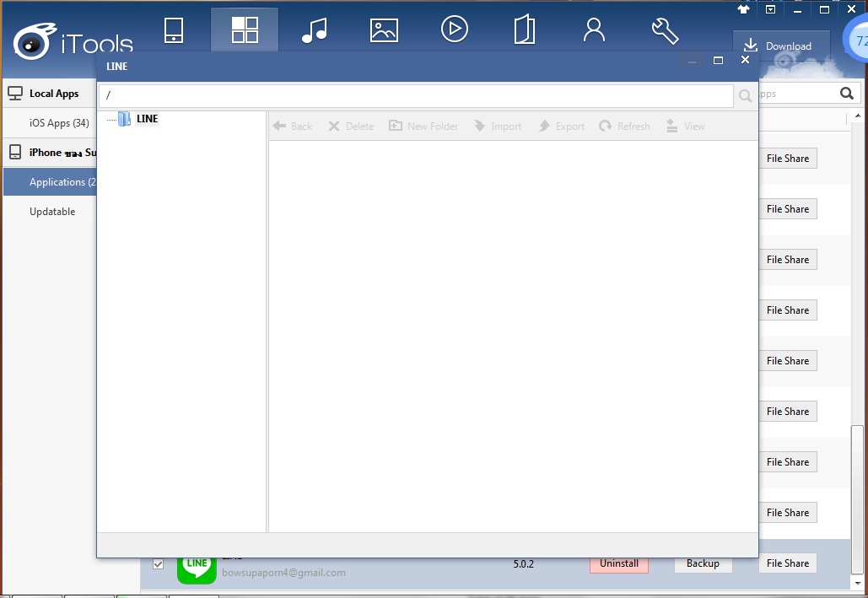Open the Books icon tab
This screenshot has height=598, width=868.
(x=524, y=30)
